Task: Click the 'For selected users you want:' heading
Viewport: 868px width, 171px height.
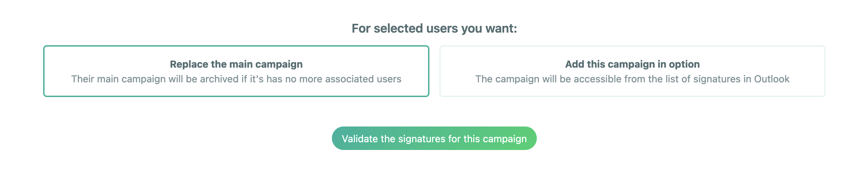Action: [434, 28]
